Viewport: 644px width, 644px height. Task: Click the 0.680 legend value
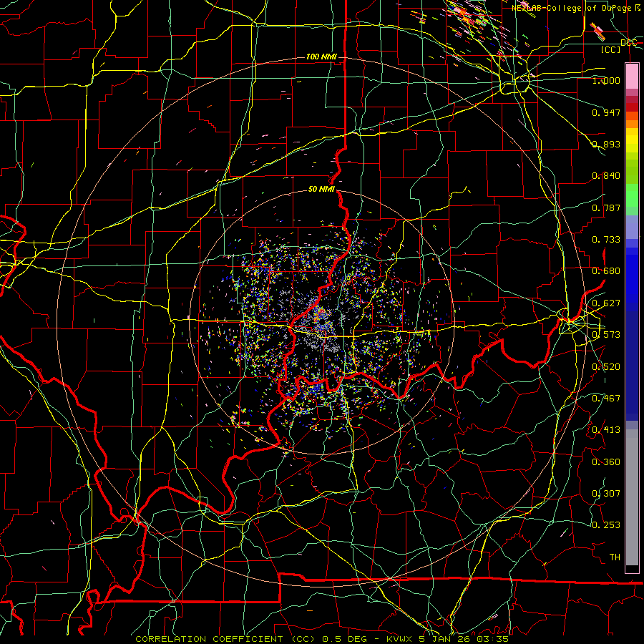point(606,271)
